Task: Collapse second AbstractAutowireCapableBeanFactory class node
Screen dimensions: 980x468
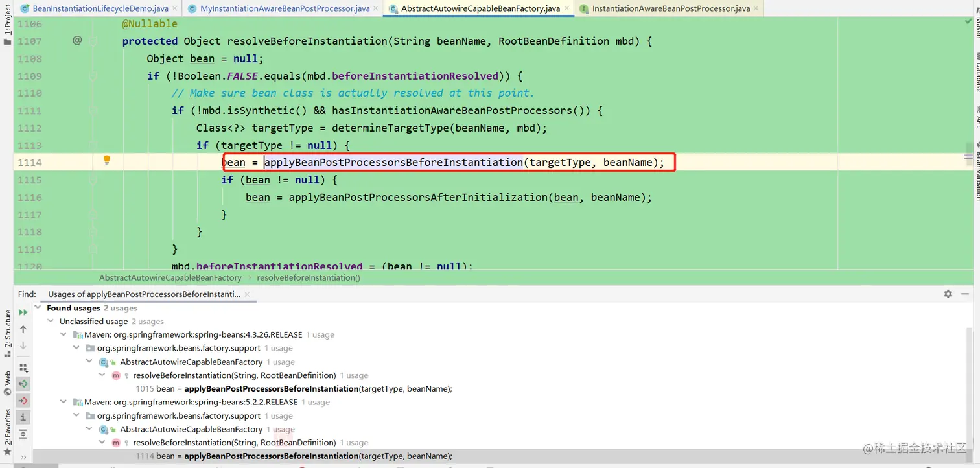Action: point(90,430)
